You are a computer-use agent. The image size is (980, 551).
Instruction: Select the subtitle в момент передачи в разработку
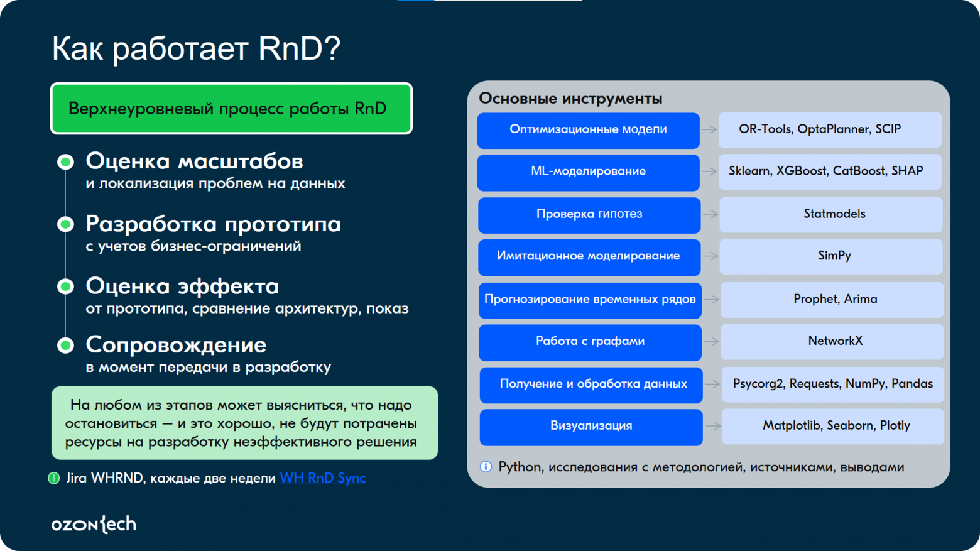pyautogui.click(x=209, y=368)
